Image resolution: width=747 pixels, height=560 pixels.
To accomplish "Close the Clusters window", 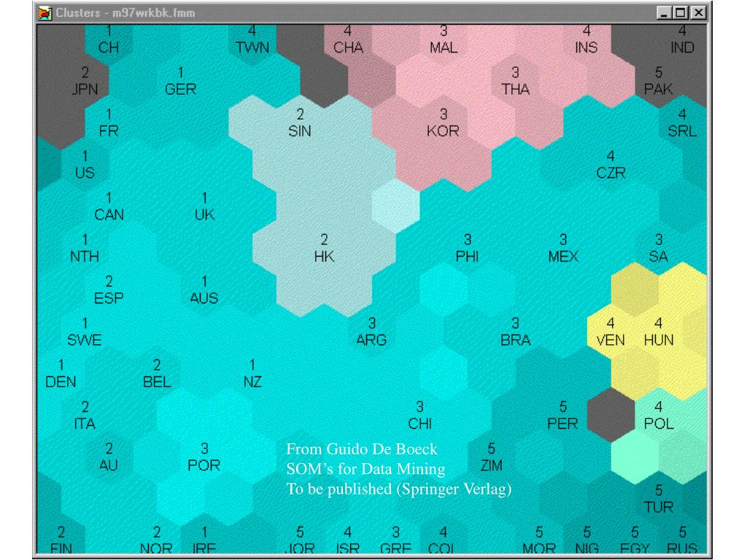I will [x=698, y=13].
